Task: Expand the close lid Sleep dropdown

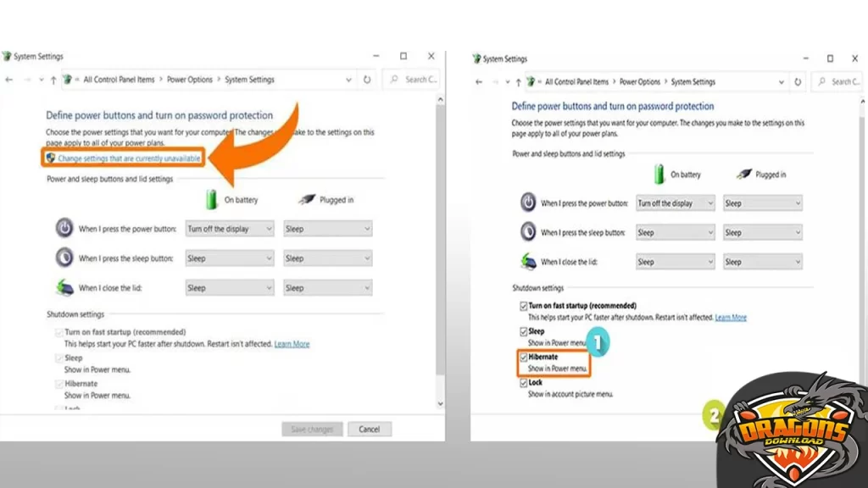Action: pyautogui.click(x=229, y=287)
